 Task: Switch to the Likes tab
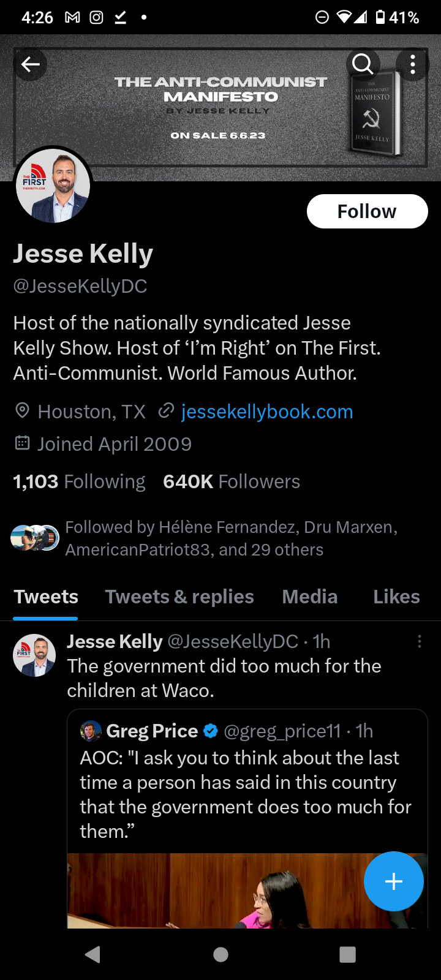[396, 597]
